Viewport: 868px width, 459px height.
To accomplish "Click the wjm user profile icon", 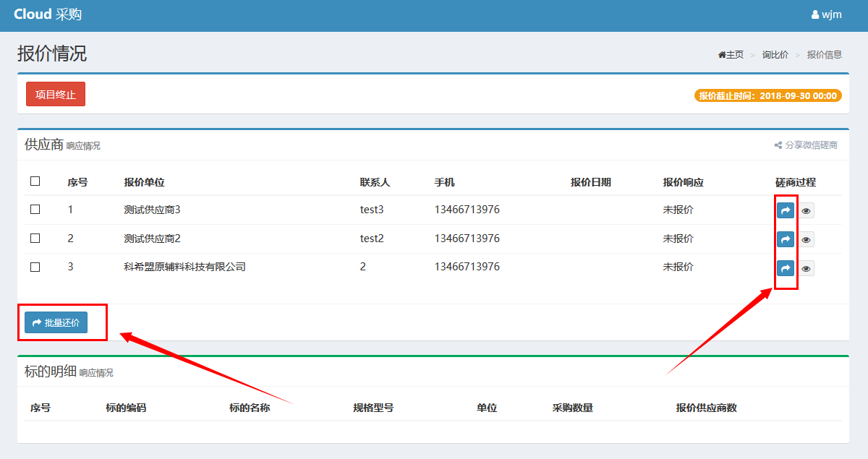I will 815,15.
